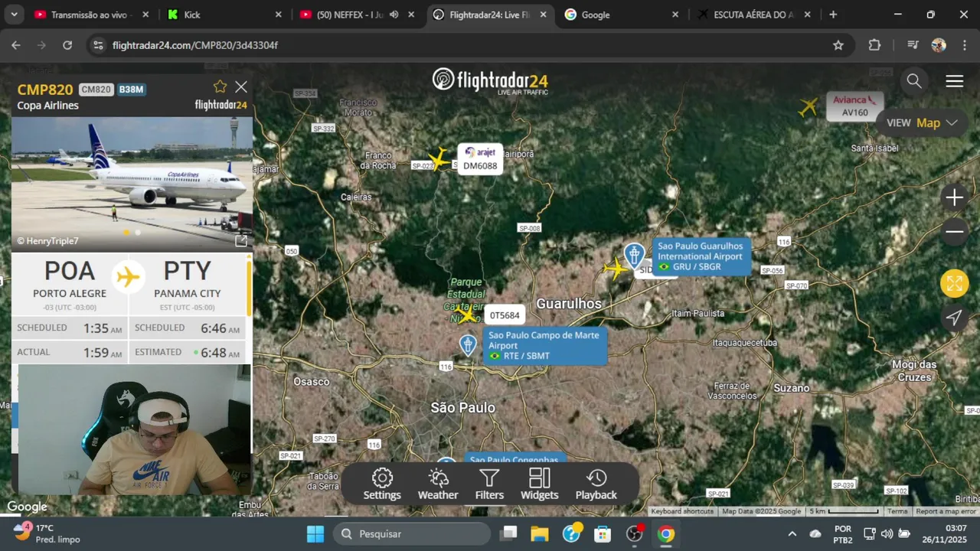980x551 pixels.
Task: Open the map search magnifier
Action: click(x=914, y=81)
